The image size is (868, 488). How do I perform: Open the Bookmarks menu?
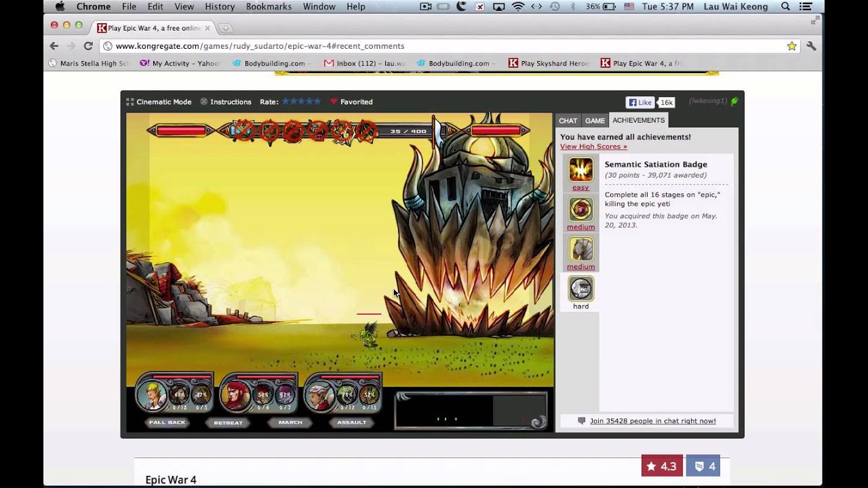click(269, 7)
